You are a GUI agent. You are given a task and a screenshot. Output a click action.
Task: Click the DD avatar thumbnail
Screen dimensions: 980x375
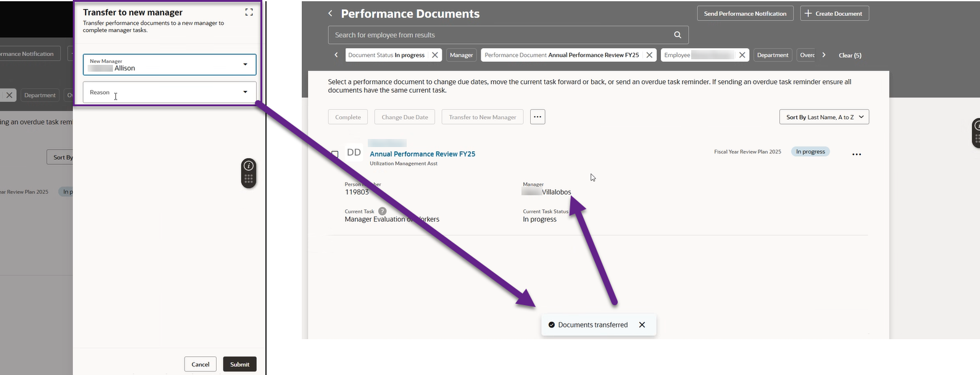click(354, 152)
